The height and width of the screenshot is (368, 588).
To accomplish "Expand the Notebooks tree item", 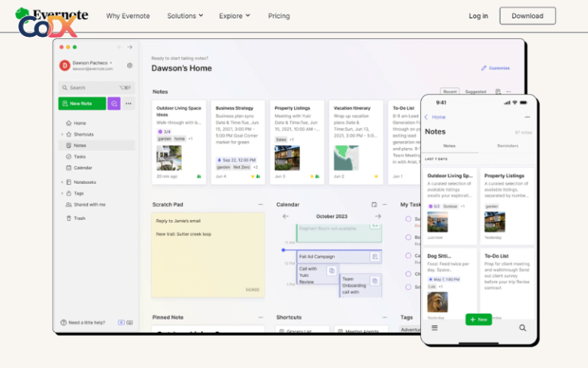I will click(x=62, y=182).
